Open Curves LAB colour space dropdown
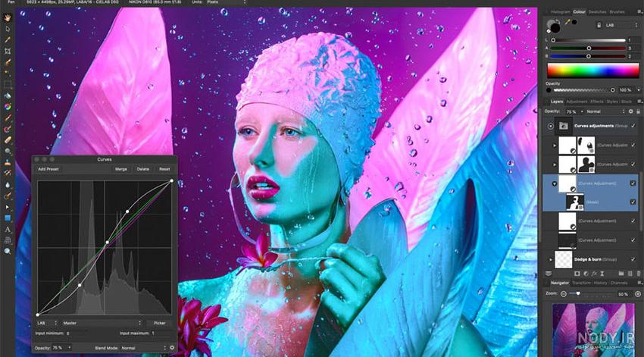The height and width of the screenshot is (357, 644). click(x=47, y=323)
